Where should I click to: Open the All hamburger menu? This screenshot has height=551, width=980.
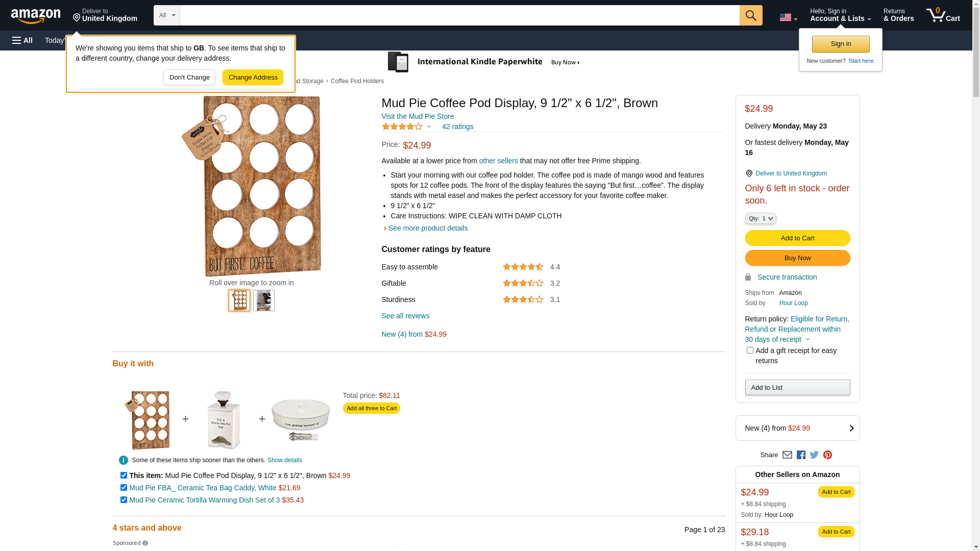(x=22, y=40)
